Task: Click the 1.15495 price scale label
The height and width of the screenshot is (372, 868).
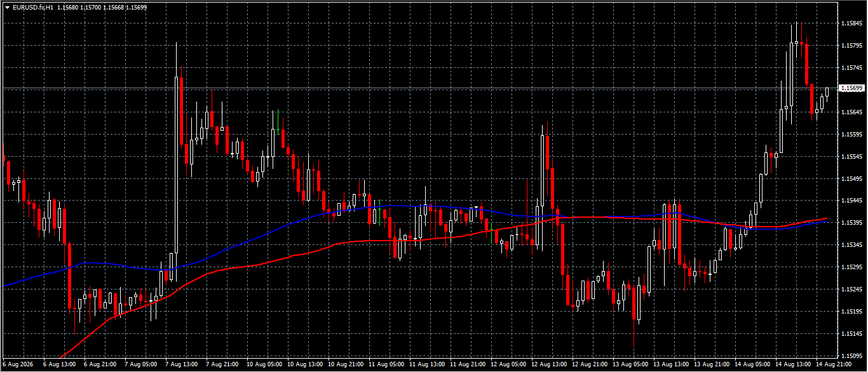Action: point(851,178)
